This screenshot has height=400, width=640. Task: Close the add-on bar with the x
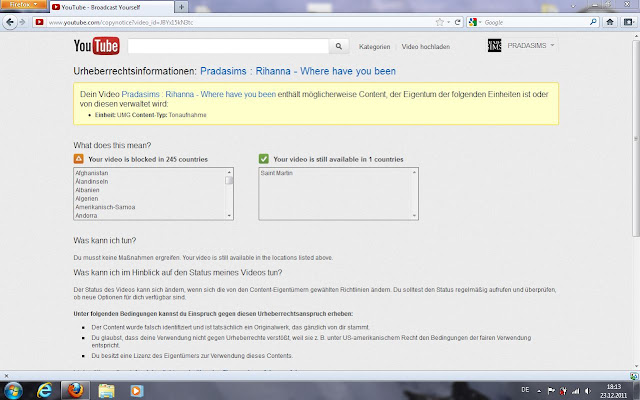[x=6, y=376]
